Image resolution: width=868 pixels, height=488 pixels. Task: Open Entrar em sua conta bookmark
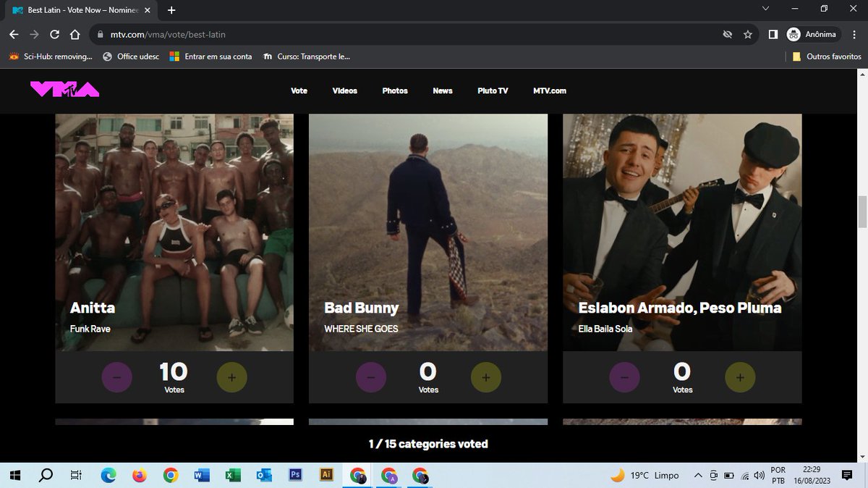(210, 56)
